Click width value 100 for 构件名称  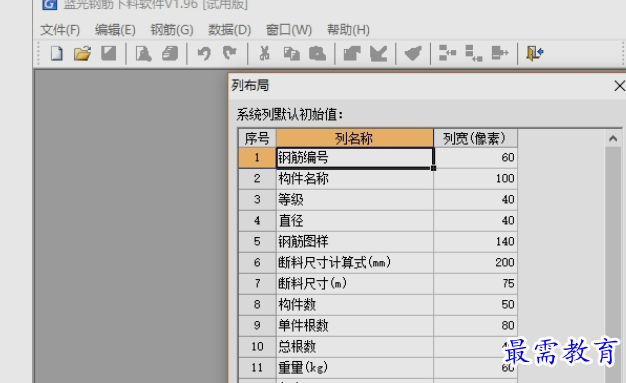coord(475,179)
